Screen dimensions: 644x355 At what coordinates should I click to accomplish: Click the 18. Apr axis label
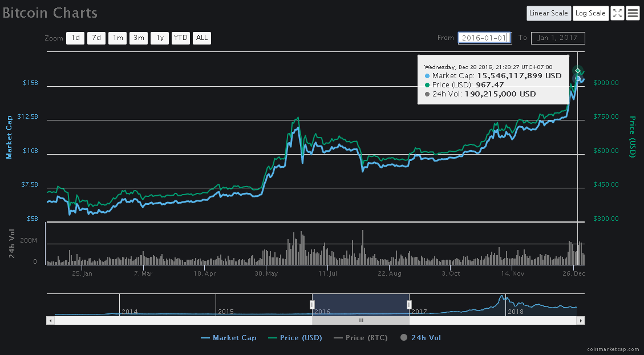[x=205, y=273]
